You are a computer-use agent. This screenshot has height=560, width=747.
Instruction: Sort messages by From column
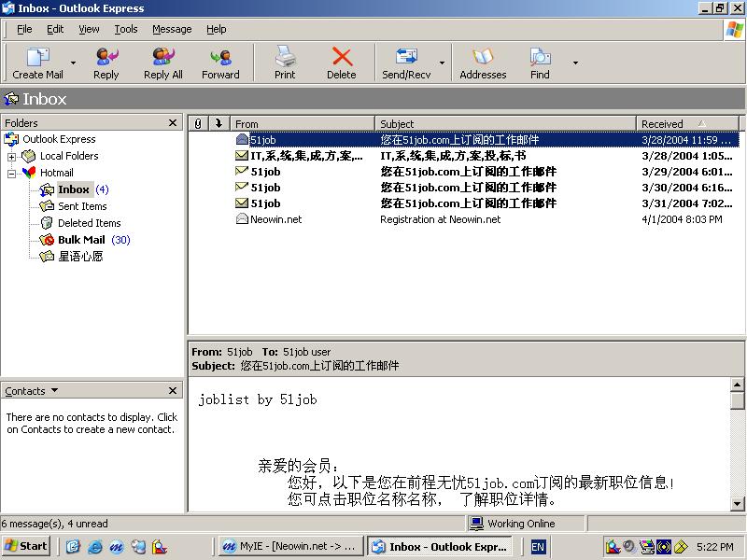click(303, 124)
